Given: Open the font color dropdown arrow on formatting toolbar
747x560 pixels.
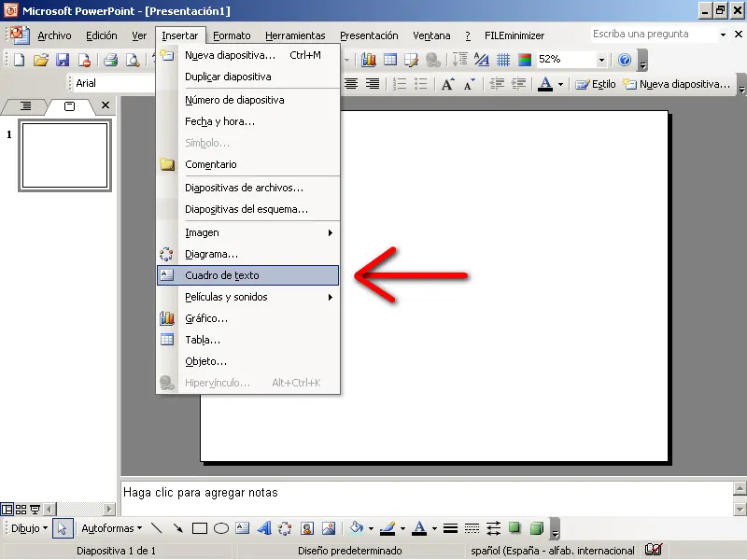Looking at the screenshot, I should tap(560, 85).
